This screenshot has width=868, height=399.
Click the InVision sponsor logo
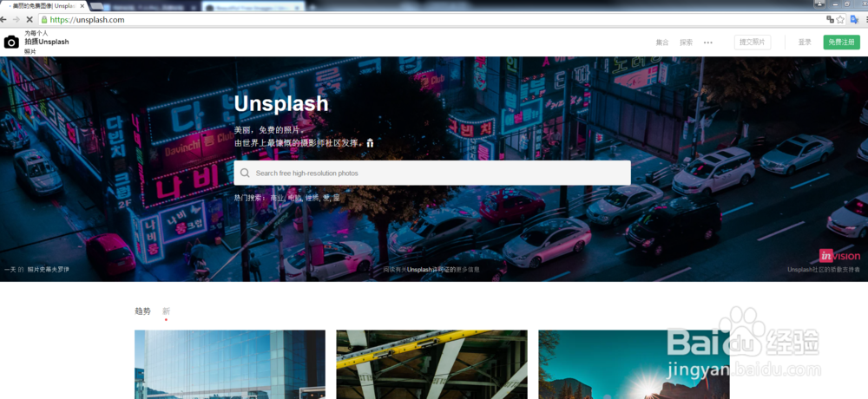[x=839, y=256]
